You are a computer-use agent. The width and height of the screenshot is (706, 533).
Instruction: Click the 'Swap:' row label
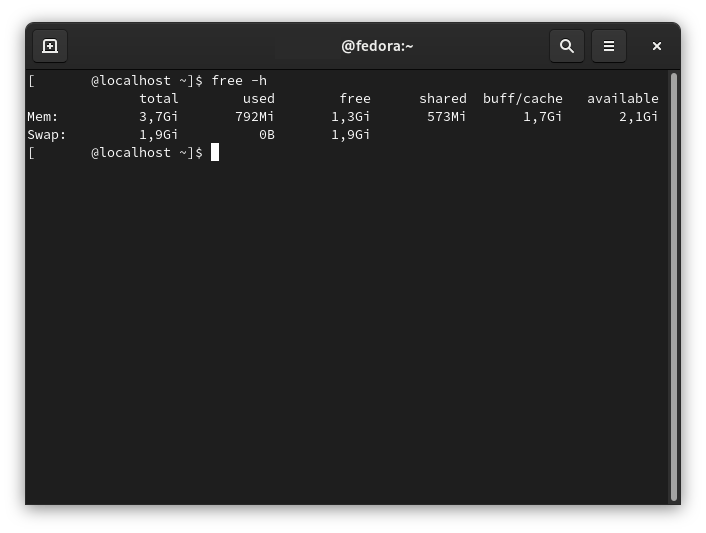coord(46,135)
